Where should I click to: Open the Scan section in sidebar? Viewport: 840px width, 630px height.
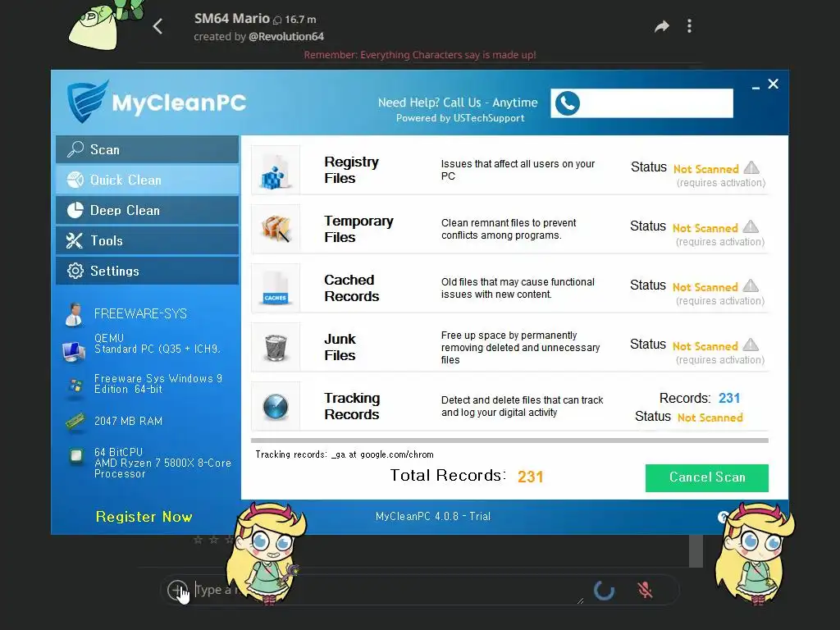point(148,149)
